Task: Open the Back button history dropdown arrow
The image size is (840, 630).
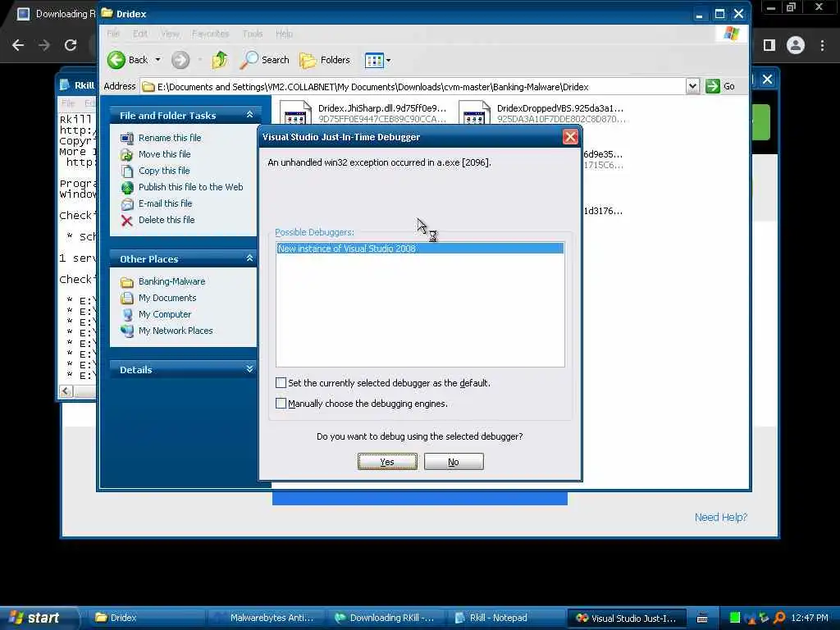Action: click(158, 60)
